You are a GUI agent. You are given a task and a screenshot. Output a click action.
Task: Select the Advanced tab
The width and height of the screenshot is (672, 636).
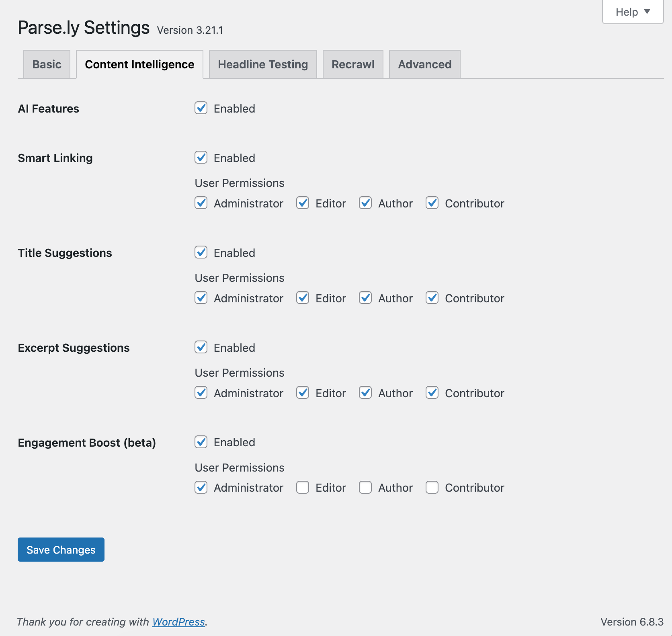point(424,64)
